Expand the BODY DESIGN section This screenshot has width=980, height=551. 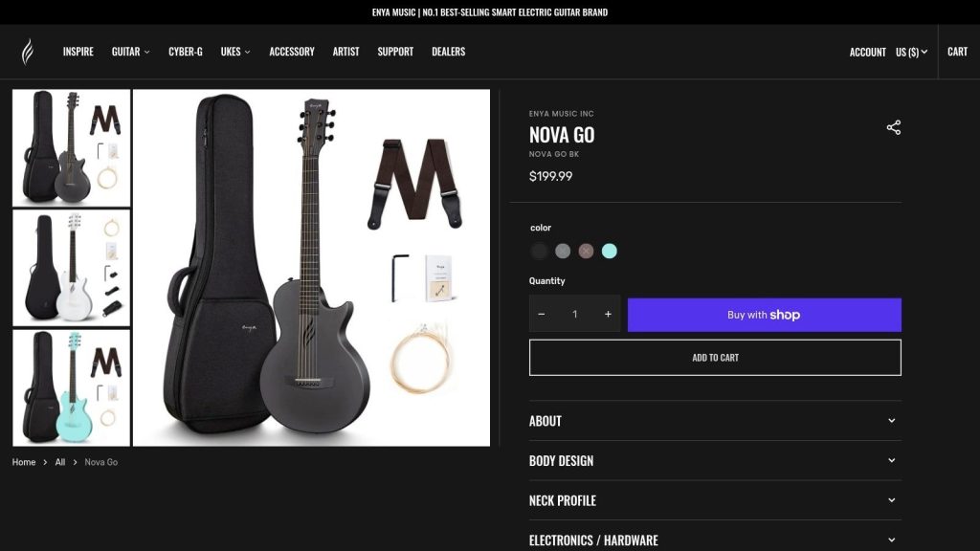tap(715, 461)
